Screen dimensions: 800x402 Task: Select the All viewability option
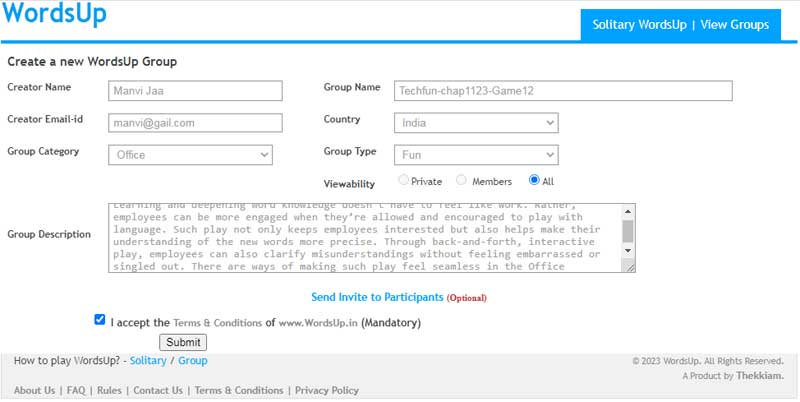(x=534, y=180)
